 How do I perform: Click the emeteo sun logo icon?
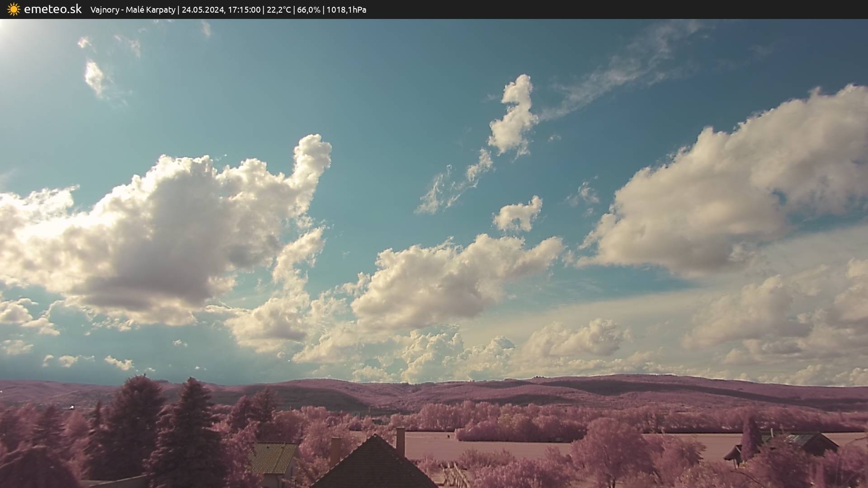pos(14,9)
